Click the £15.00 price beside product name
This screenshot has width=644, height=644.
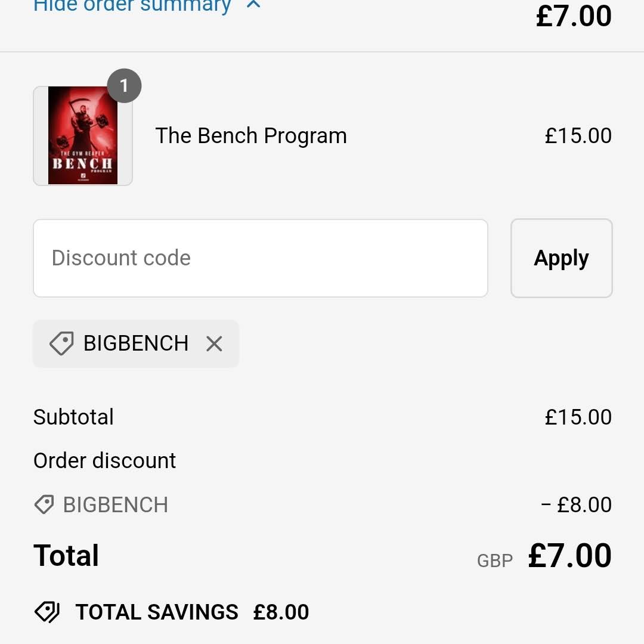[578, 136]
